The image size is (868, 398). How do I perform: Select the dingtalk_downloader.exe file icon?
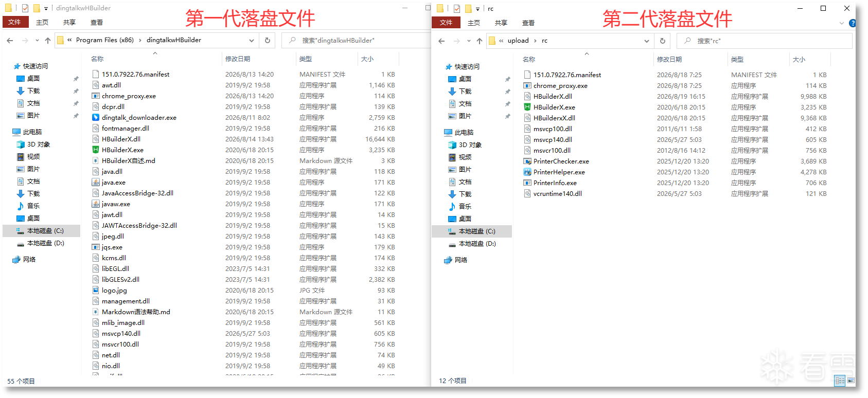(95, 117)
